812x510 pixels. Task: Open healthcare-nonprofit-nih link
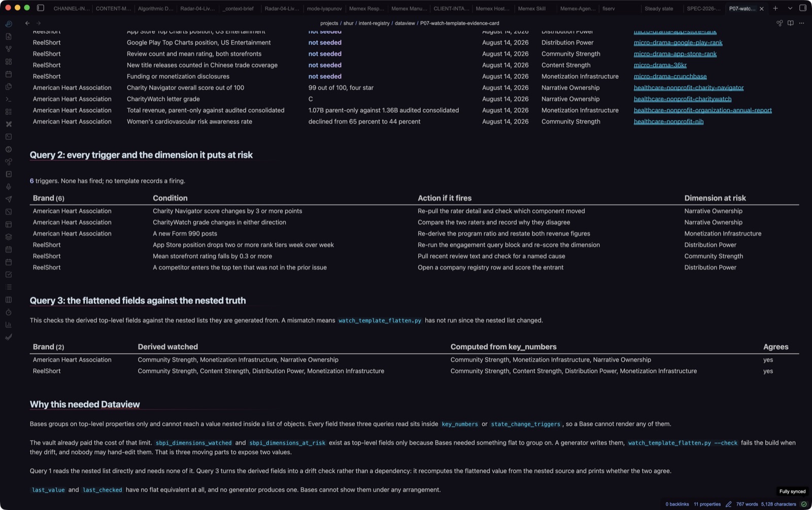click(x=668, y=121)
